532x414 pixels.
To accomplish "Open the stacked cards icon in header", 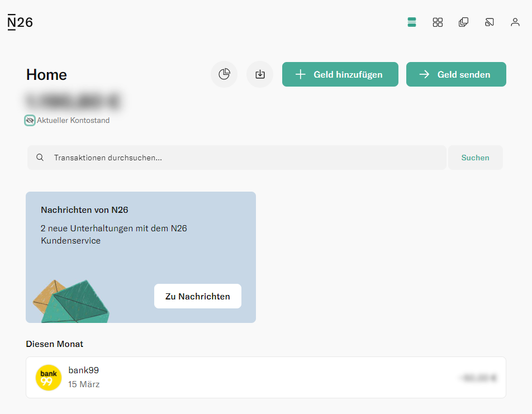I will [x=463, y=22].
